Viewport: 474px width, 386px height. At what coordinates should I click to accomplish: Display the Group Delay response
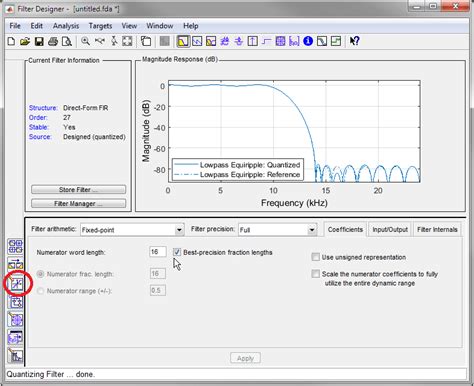(x=225, y=41)
